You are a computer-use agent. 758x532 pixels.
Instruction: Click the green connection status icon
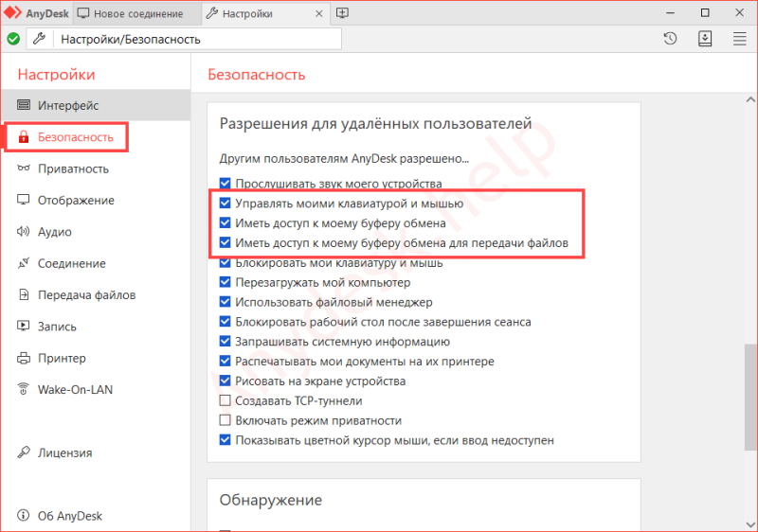click(x=13, y=39)
